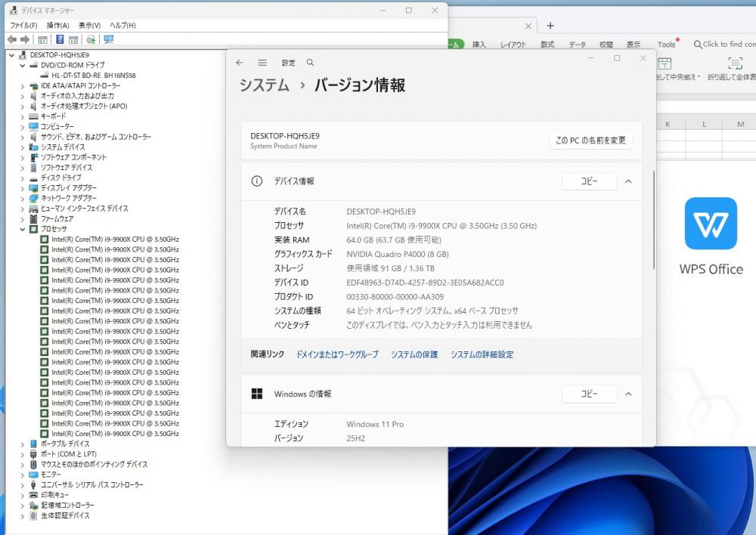Viewport: 756px width, 535px height.
Task: Click the search magnifier icon in Settings header
Action: pyautogui.click(x=310, y=63)
